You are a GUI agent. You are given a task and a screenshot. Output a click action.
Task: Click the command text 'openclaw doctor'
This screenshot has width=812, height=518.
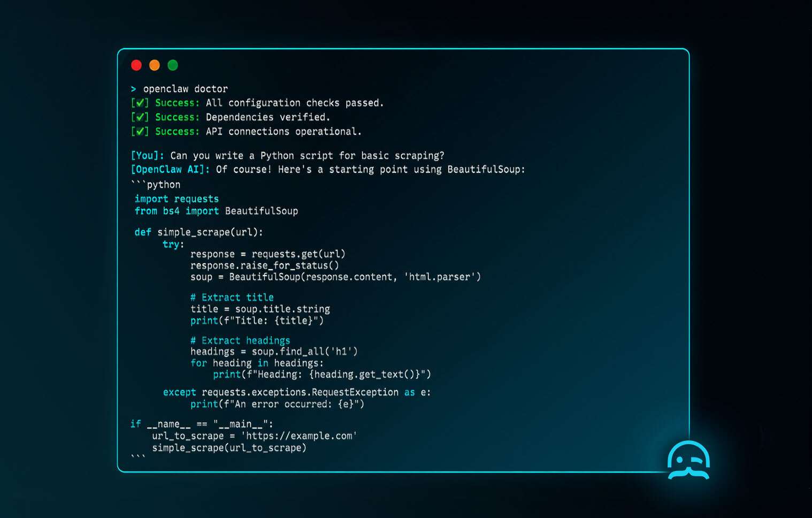coord(186,89)
